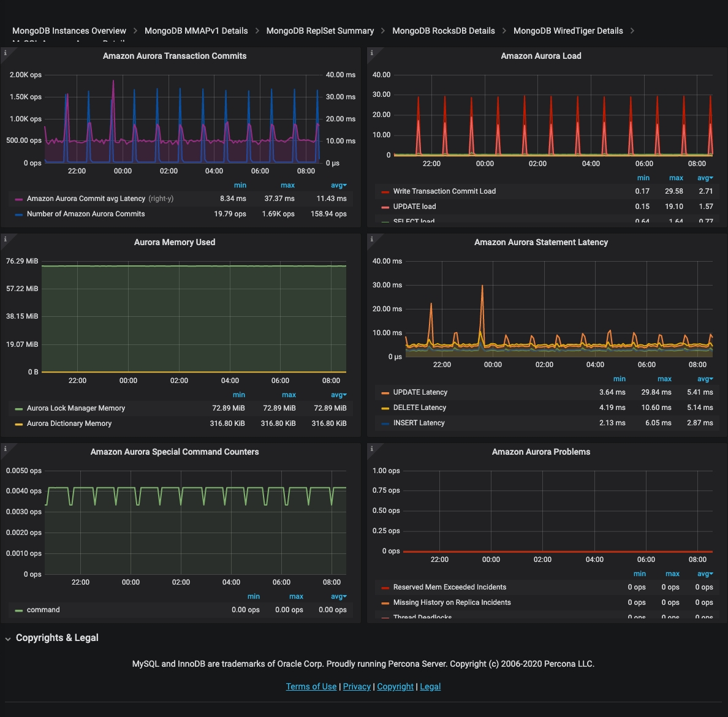Open the Terms of Use link
Viewport: 728px width, 717px height.
click(x=311, y=686)
